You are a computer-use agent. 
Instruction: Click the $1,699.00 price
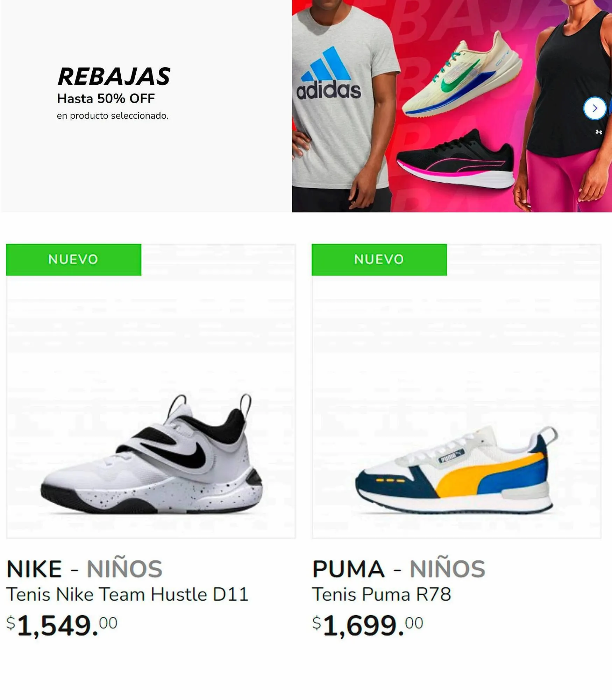click(x=368, y=625)
